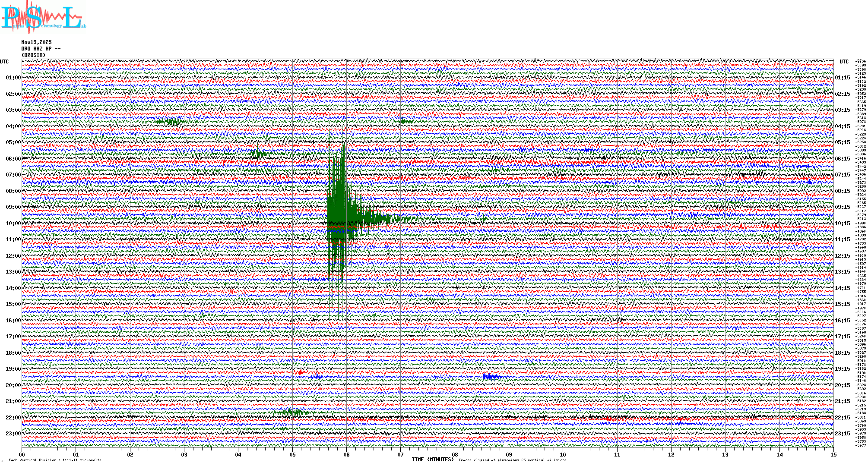
Task: Click the right UTC axis heading
Action: (844, 62)
